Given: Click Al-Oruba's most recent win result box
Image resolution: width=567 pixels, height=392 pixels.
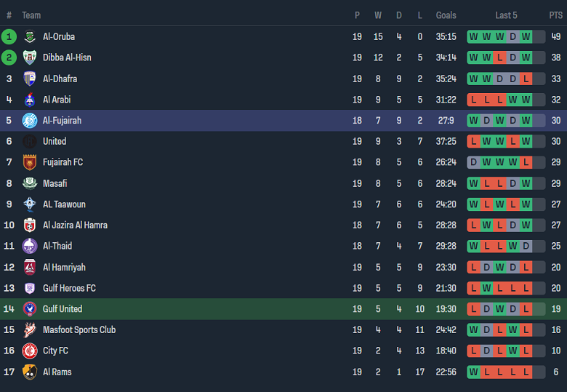Looking at the screenshot, I should tap(526, 36).
